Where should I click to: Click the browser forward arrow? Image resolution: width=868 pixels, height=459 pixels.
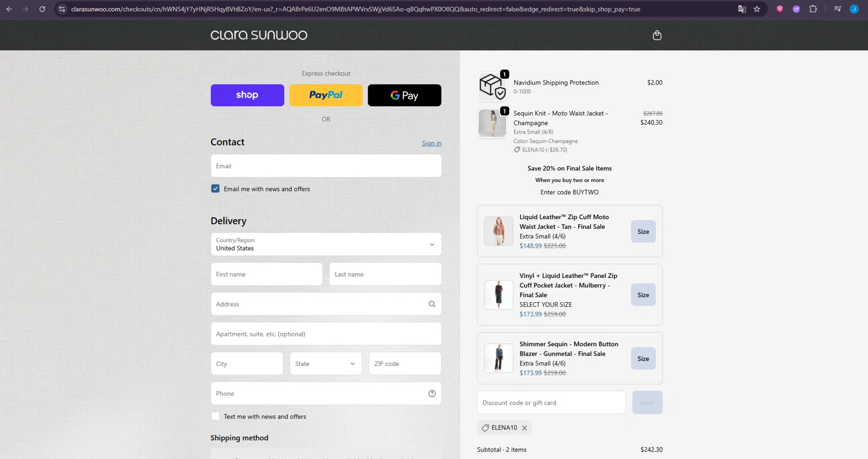tap(25, 9)
